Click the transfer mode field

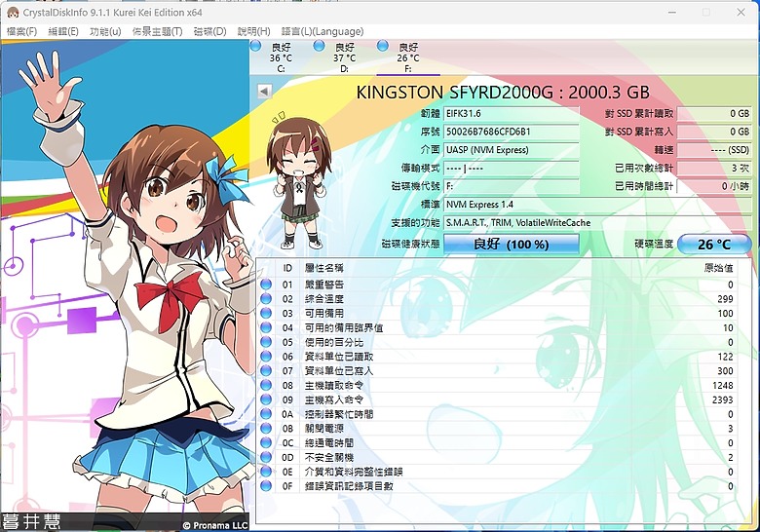coord(511,169)
